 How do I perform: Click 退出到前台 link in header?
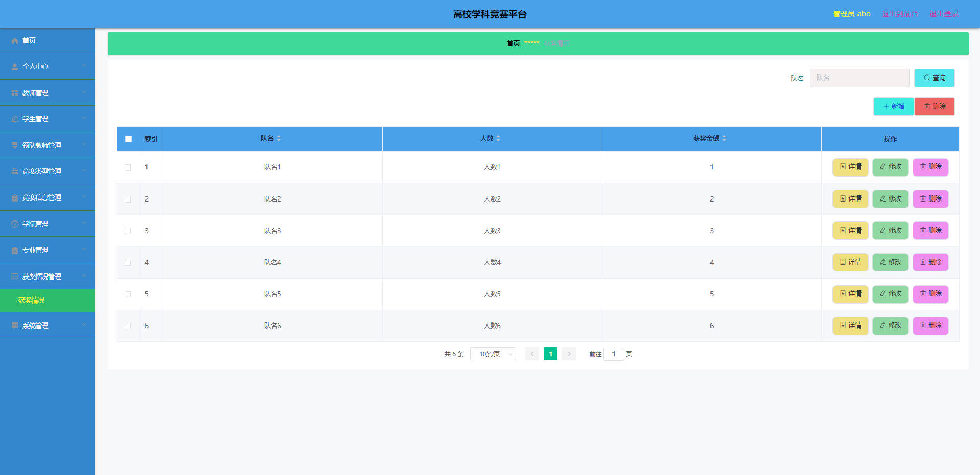point(899,14)
